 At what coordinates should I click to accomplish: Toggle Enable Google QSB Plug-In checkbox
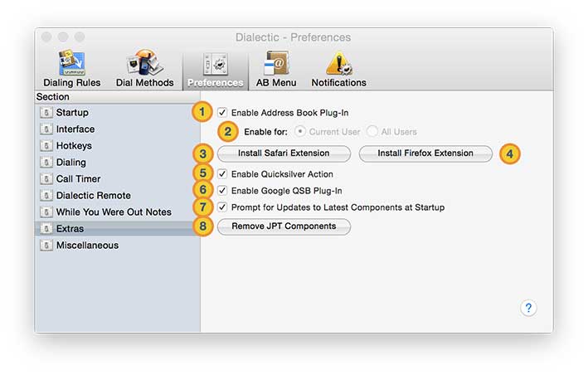222,191
